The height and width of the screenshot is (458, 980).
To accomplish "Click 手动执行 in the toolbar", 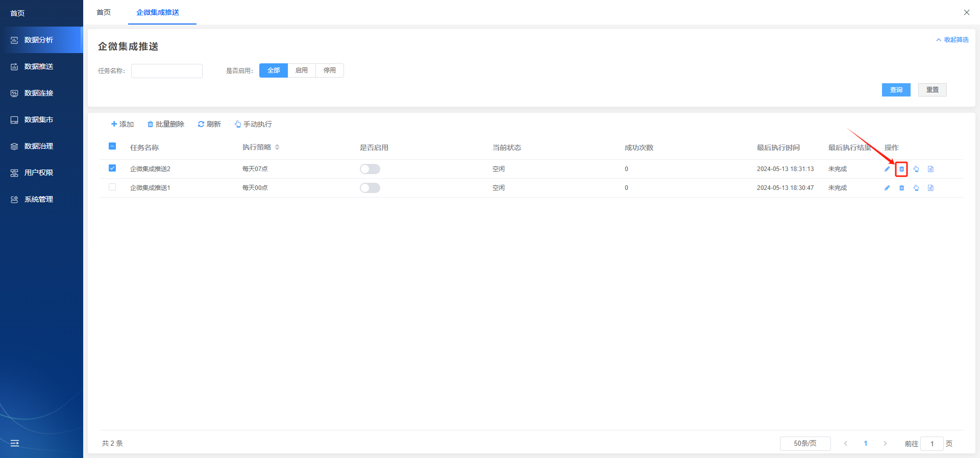I will pyautogui.click(x=253, y=124).
